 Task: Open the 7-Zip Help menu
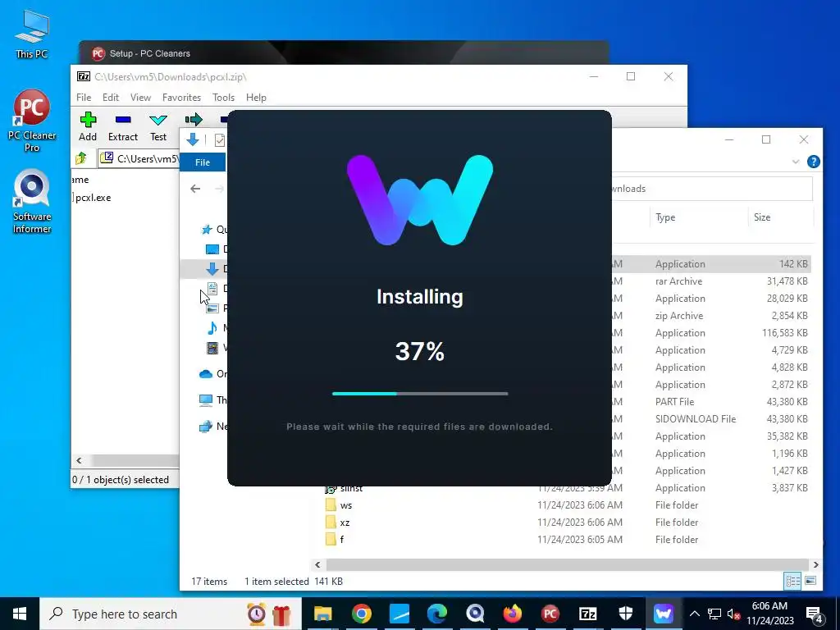pos(256,98)
